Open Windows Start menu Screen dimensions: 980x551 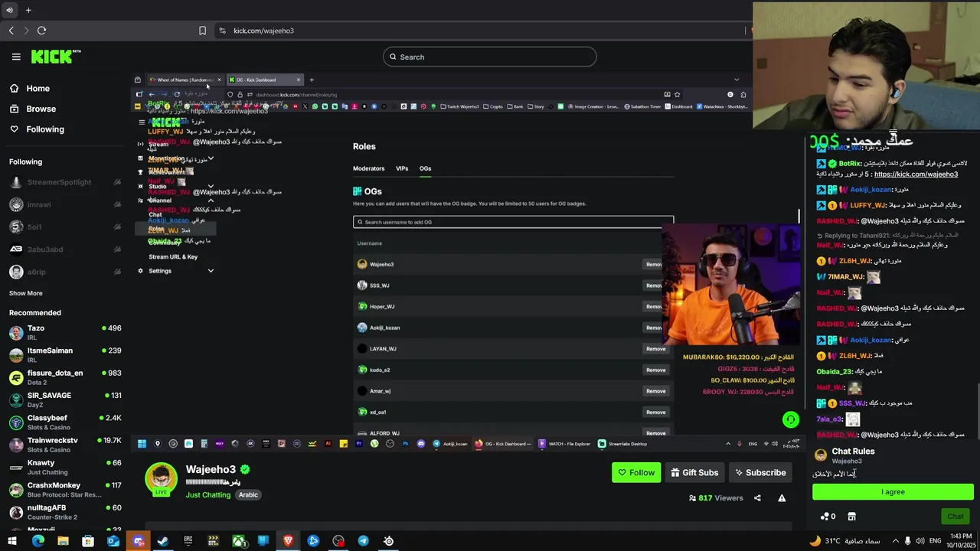click(x=13, y=541)
